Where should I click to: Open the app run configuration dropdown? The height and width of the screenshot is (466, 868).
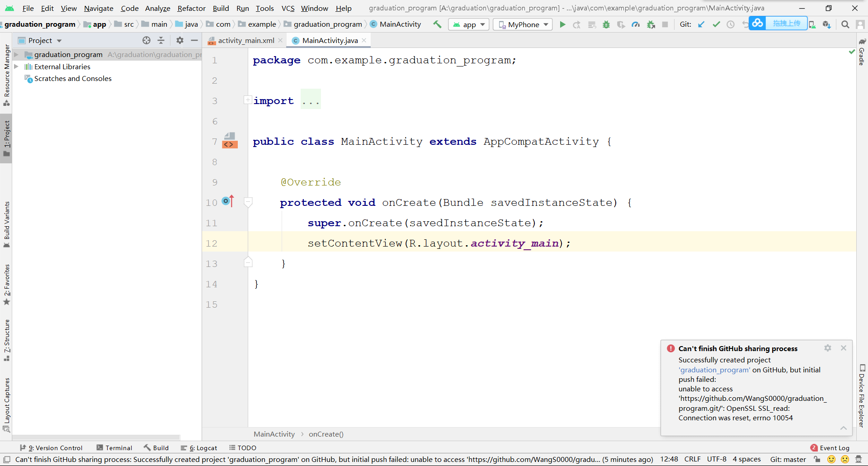(469, 24)
